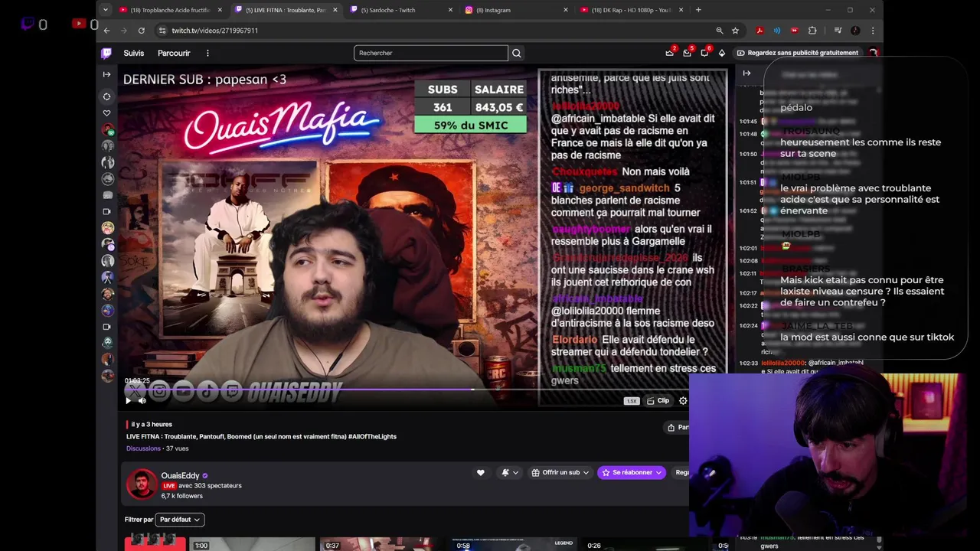Close the Instagram tab
Viewport: 980px width, 551px height.
(565, 10)
